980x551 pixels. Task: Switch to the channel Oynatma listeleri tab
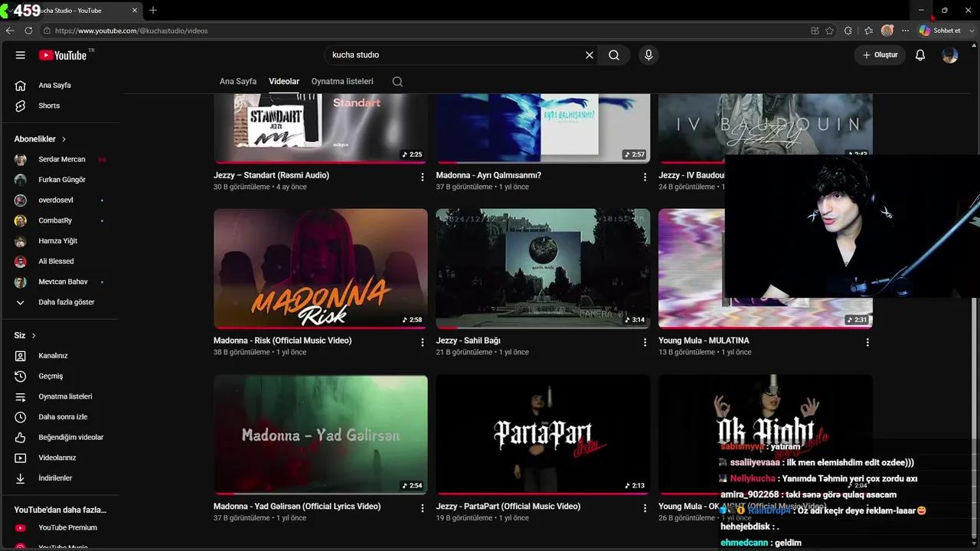pos(342,81)
